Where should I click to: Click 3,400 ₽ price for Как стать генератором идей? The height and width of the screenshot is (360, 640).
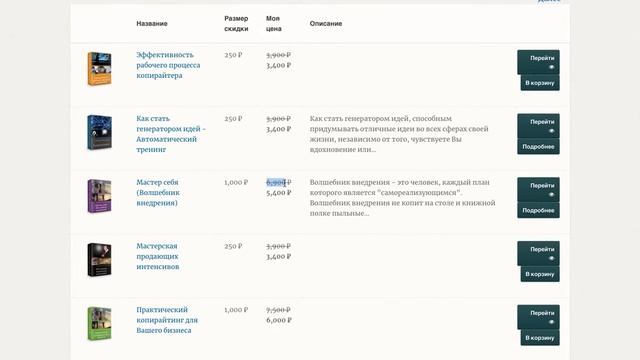[278, 129]
